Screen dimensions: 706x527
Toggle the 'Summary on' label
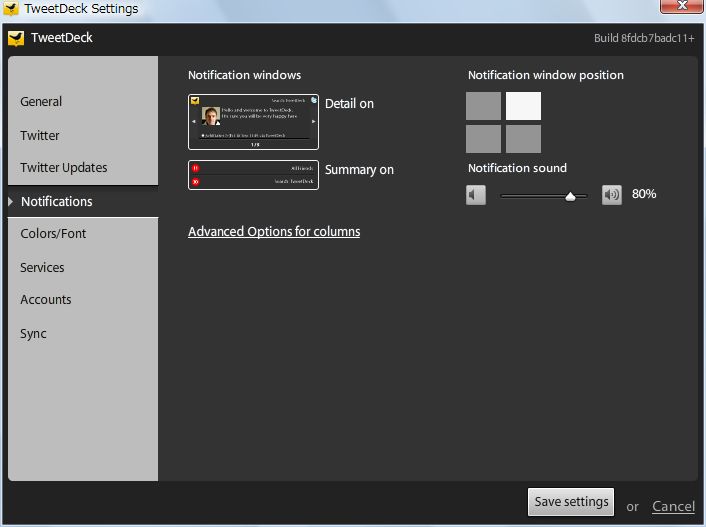[359, 170]
